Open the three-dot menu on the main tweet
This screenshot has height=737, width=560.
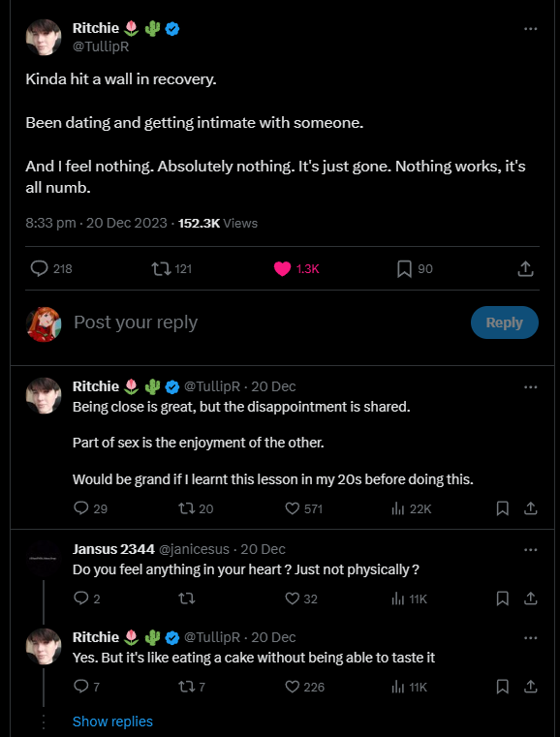coord(530,29)
